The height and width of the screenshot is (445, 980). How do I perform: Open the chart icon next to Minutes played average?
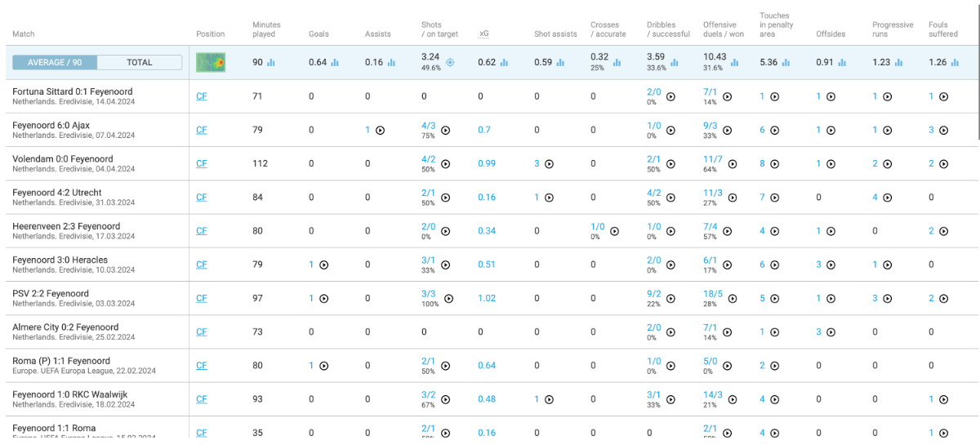coord(271,62)
